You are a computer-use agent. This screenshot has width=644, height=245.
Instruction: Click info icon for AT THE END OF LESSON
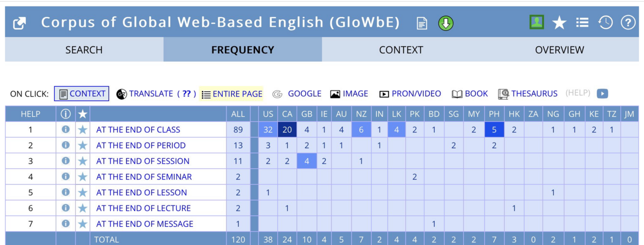click(x=65, y=192)
